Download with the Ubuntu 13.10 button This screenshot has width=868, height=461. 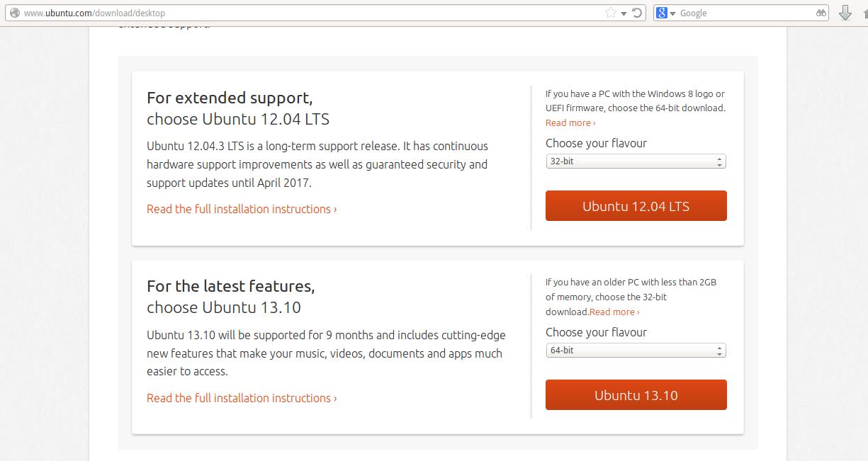coord(636,395)
